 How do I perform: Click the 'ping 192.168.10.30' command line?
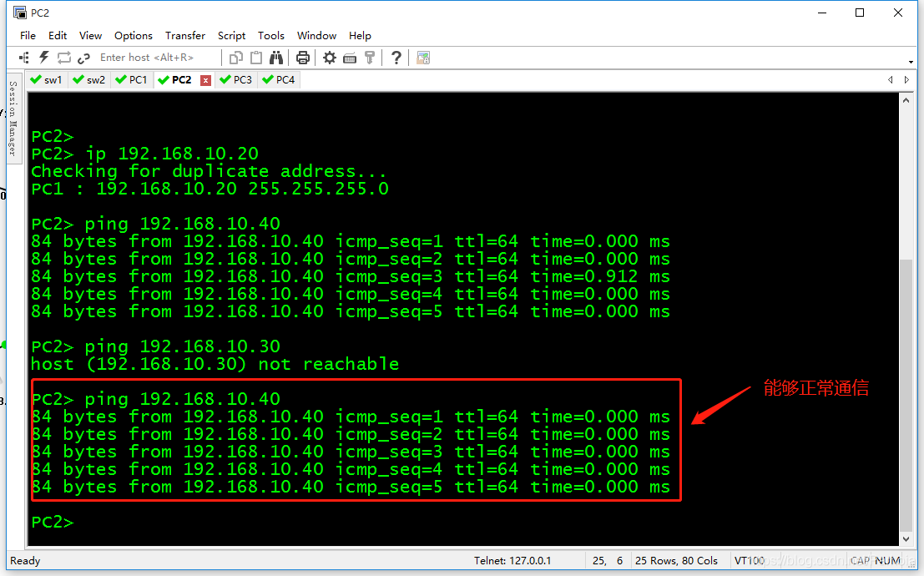155,346
